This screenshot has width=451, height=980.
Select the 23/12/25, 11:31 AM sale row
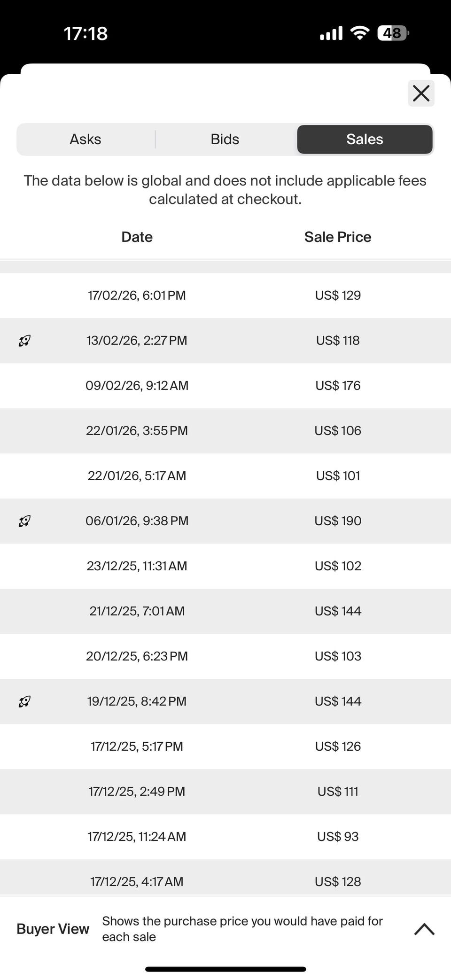[137, 566]
